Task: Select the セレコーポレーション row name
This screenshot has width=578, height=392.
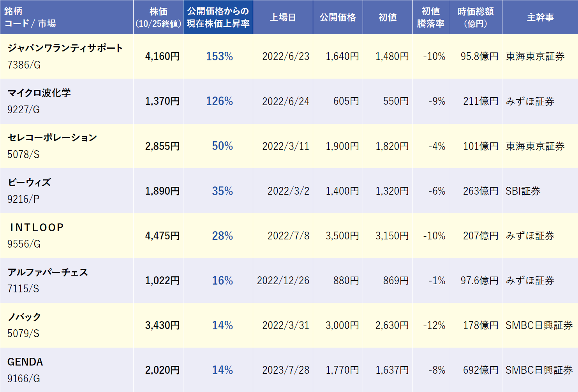Action: [x=52, y=137]
